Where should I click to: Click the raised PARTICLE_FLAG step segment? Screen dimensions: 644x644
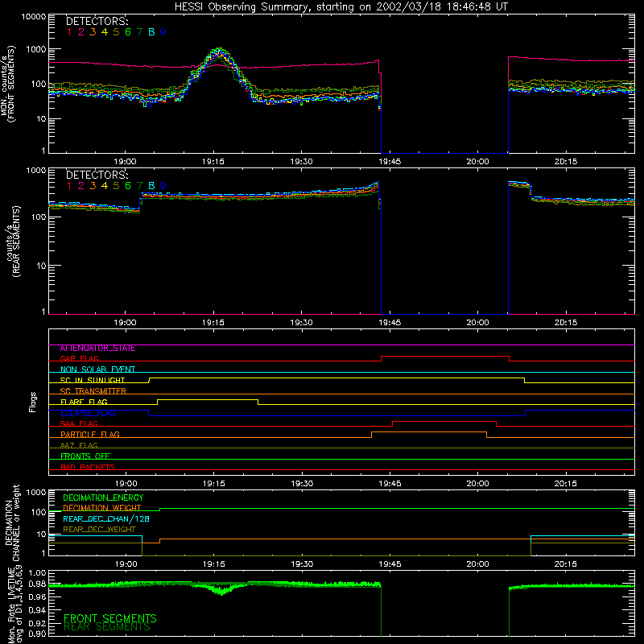tap(429, 432)
